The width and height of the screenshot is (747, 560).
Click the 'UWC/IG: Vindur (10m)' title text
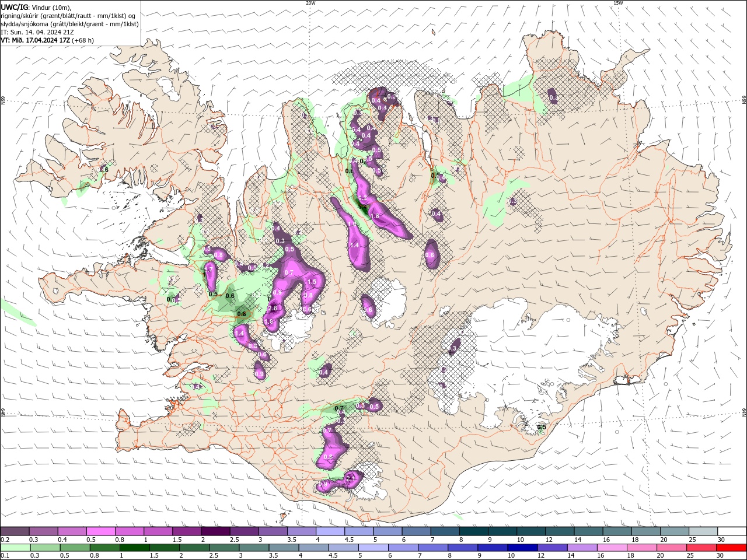tap(37, 6)
